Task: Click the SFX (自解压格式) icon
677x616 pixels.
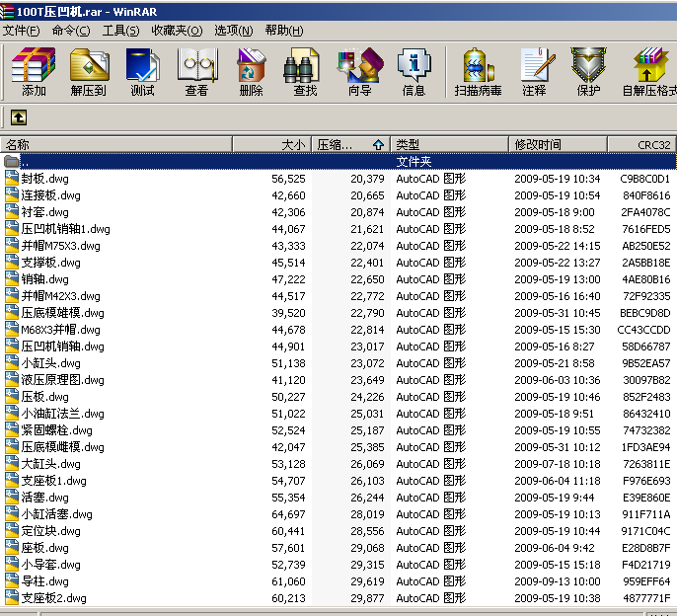Action: click(x=651, y=66)
